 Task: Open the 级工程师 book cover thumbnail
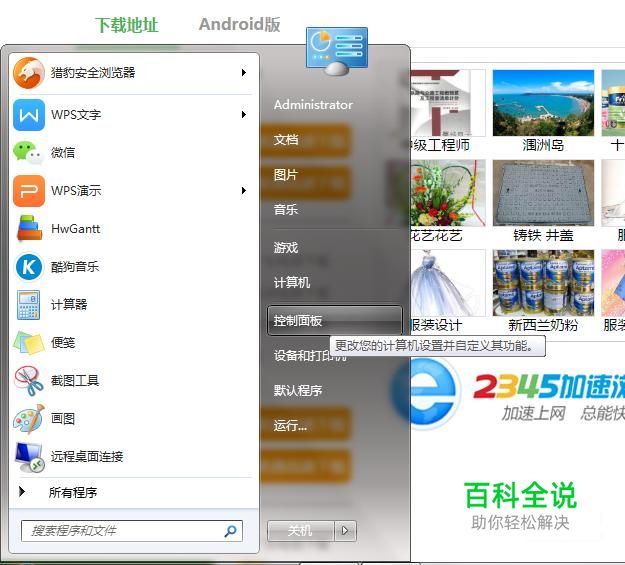(x=448, y=103)
